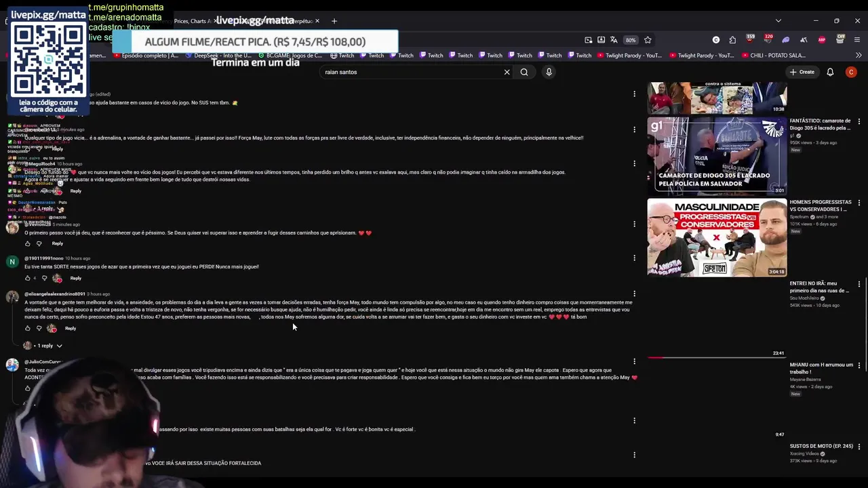This screenshot has width=868, height=488.
Task: Open 'SUSTOS DE MOTO (EP. 245)' video
Action: tap(821, 446)
